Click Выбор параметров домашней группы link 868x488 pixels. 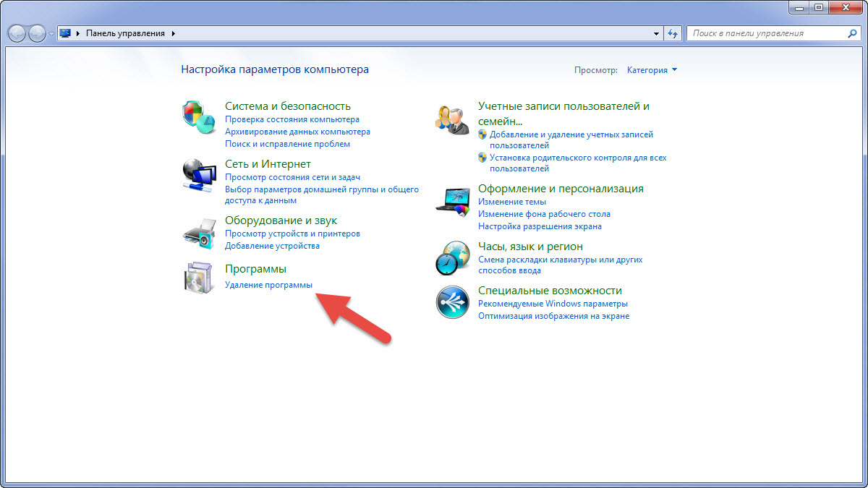[322, 195]
